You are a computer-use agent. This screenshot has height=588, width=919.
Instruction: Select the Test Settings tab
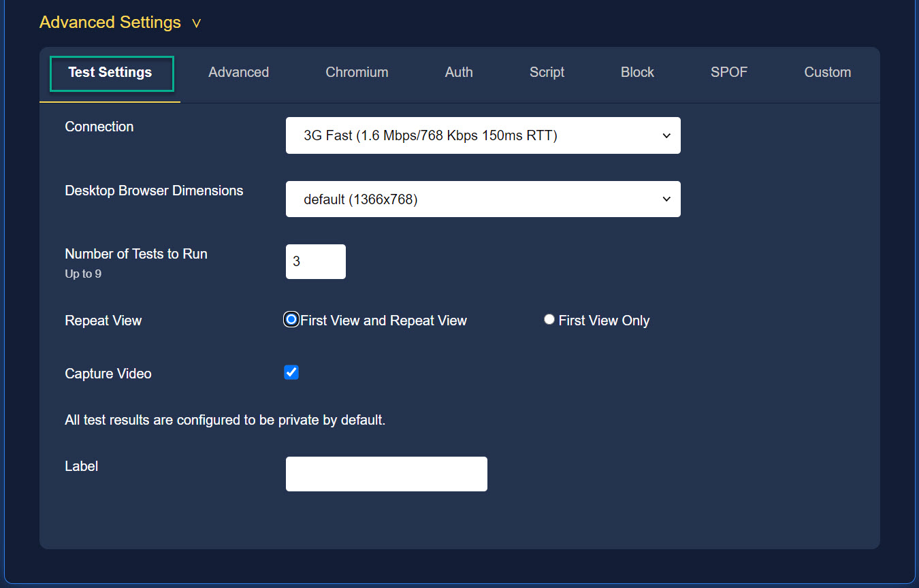pos(111,71)
